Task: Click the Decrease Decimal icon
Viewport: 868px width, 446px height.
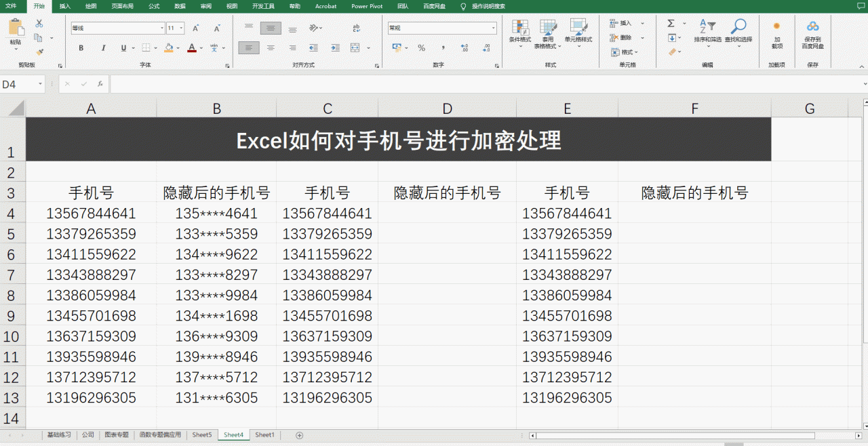Action: (486, 48)
